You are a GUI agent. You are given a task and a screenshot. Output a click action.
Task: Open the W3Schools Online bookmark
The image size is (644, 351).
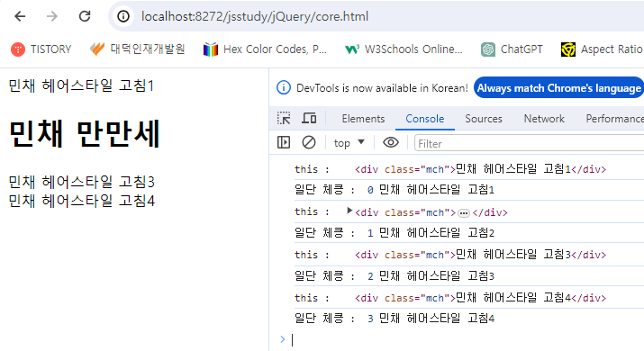pos(404,49)
